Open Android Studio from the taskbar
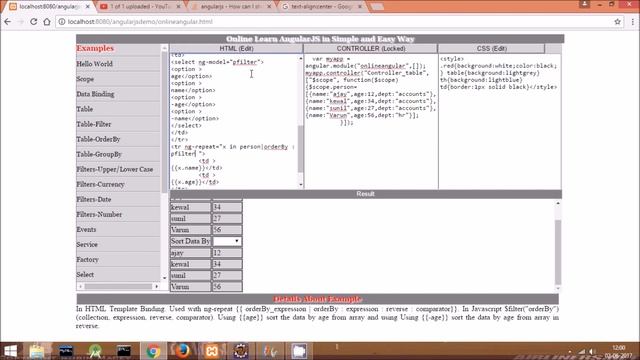Screen dimensions: 640x360 click(x=95, y=351)
